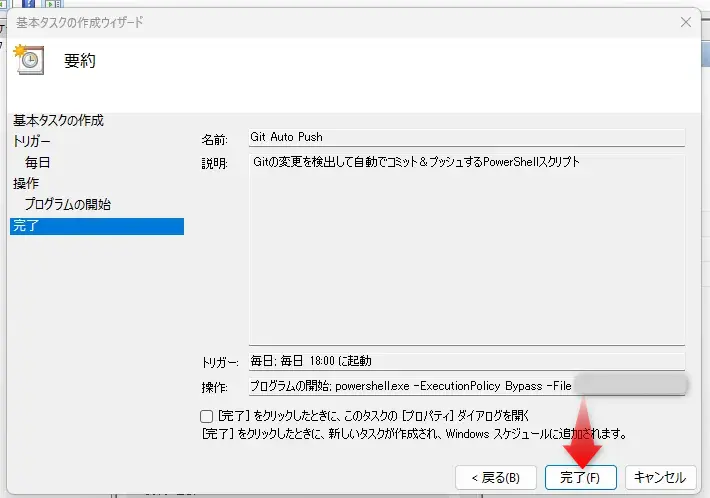Click the 名前 field showing Git Auto Push

tap(465, 138)
